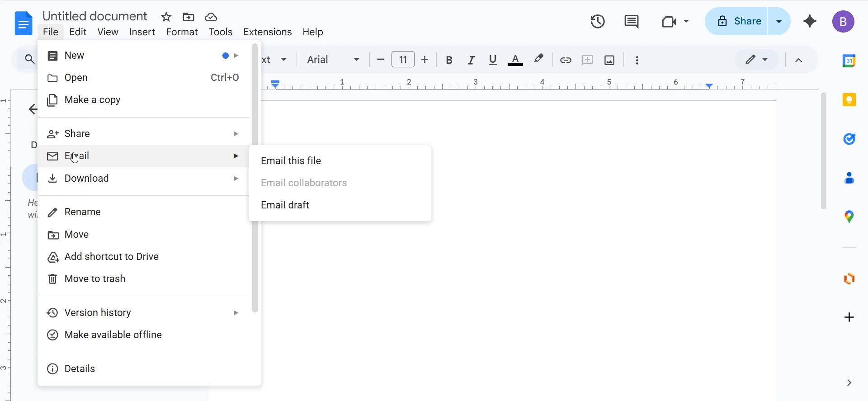
Task: Open the text color picker
Action: 515,60
